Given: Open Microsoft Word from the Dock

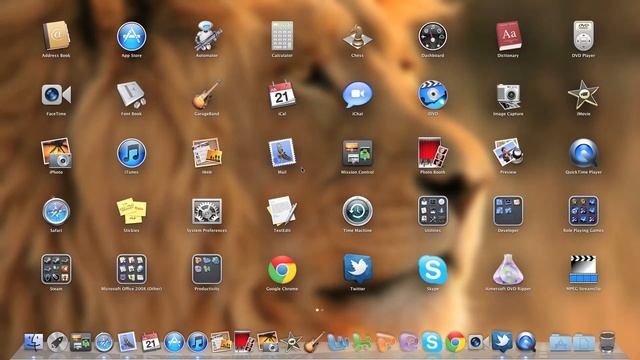Looking at the screenshot, I should pos(338,342).
